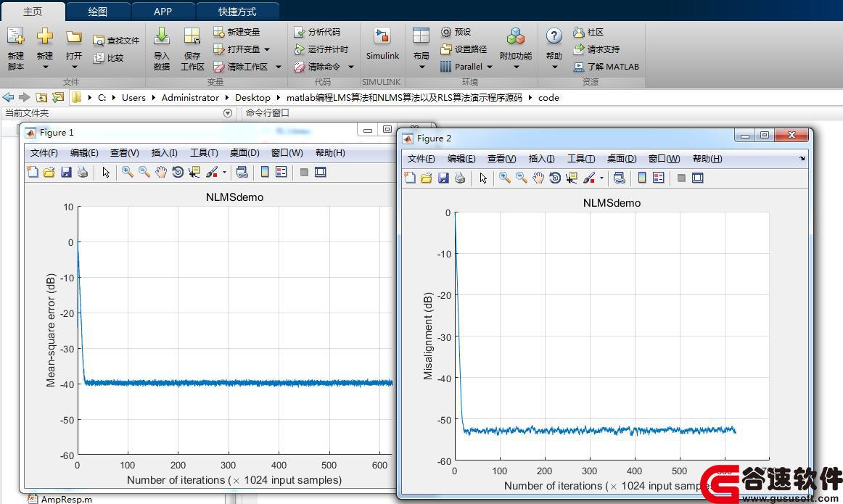This screenshot has height=504, width=843.
Task: Save Figure 1 using the toolbar disk icon
Action: click(66, 172)
